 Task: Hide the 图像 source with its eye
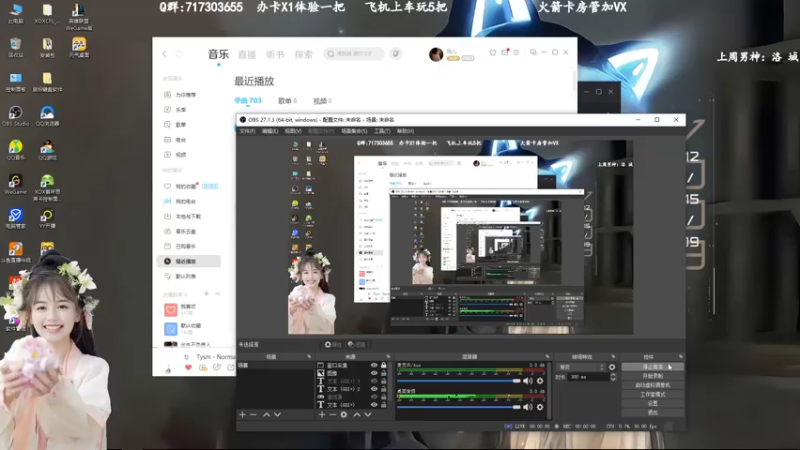374,373
